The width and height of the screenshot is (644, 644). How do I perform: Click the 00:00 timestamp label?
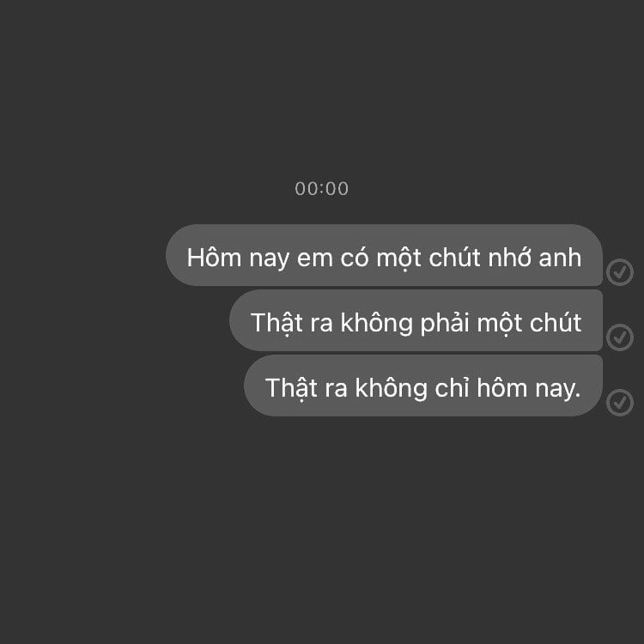click(322, 189)
